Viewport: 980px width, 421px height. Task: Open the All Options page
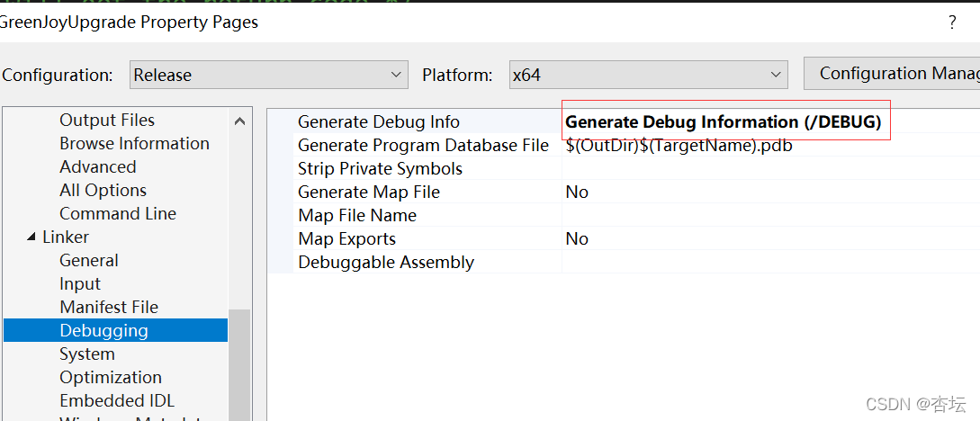click(103, 190)
